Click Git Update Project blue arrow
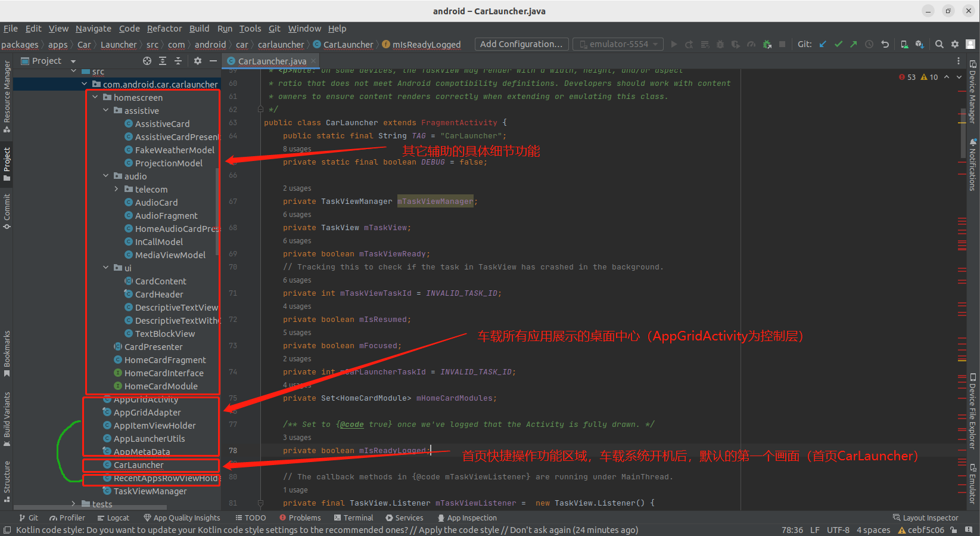 [823, 44]
